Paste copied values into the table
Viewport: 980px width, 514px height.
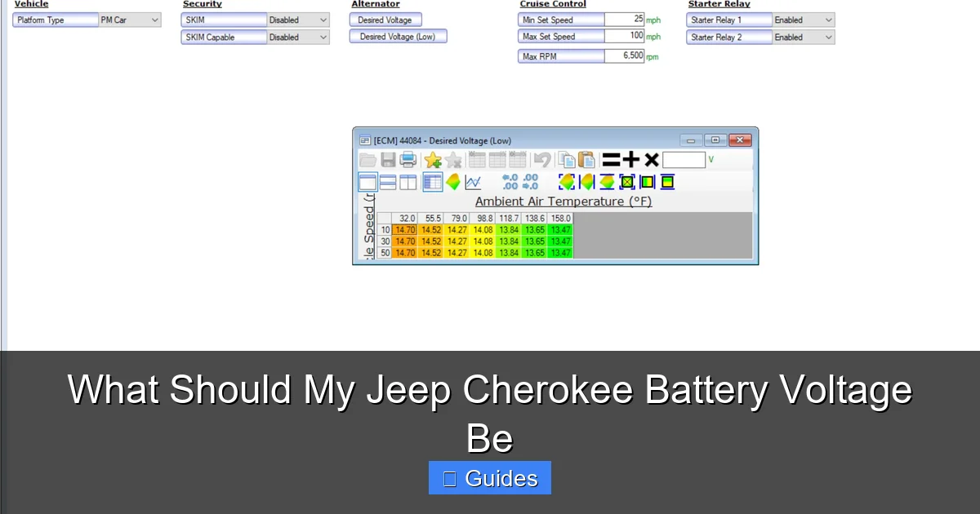[x=586, y=160]
